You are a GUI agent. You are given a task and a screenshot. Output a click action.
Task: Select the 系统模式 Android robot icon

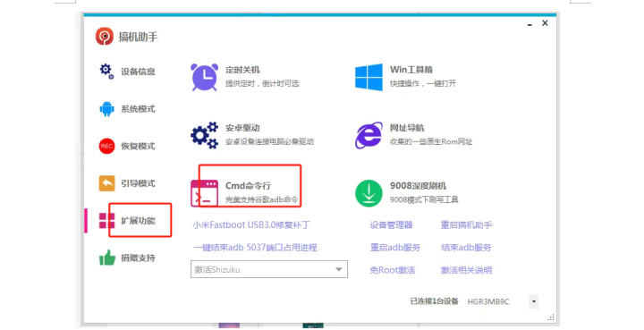coord(106,109)
